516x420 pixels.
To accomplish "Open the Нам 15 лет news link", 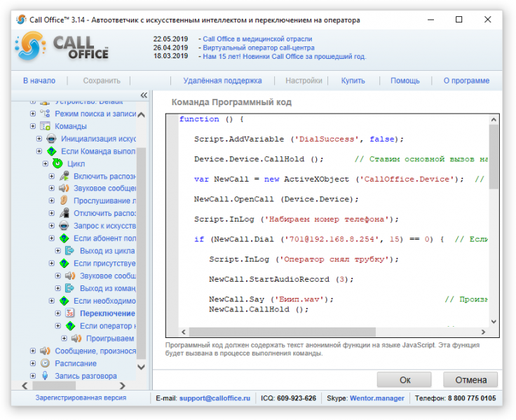I will coord(285,56).
